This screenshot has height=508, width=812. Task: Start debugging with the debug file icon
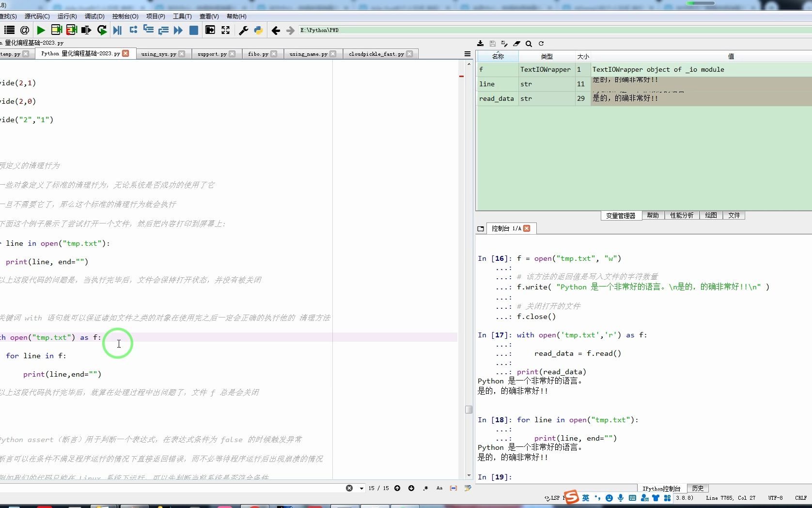pyautogui.click(x=117, y=30)
